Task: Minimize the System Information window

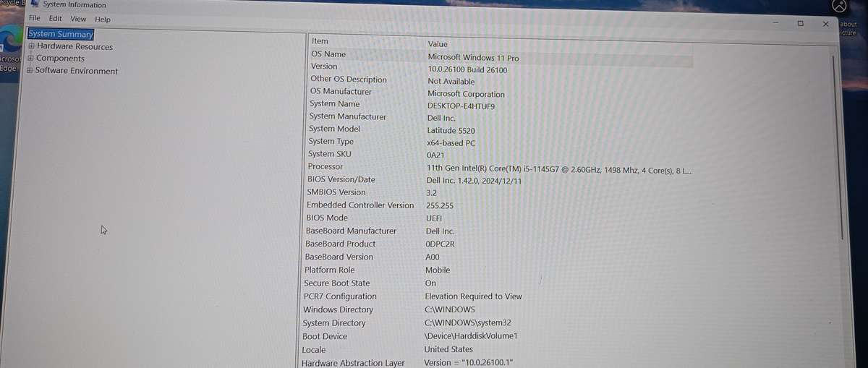Action: (775, 23)
